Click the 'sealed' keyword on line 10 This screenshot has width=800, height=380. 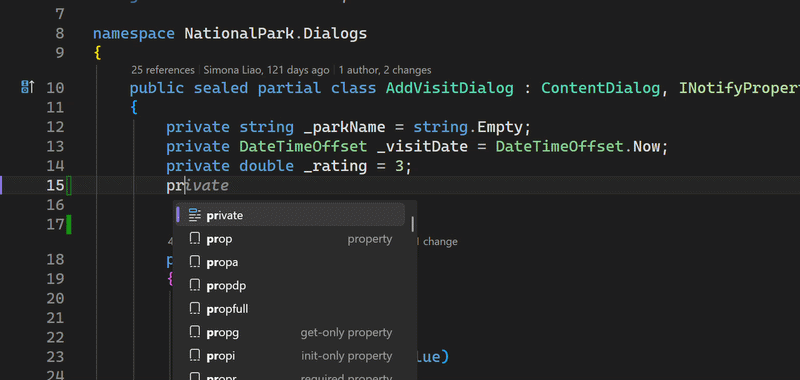click(x=220, y=88)
